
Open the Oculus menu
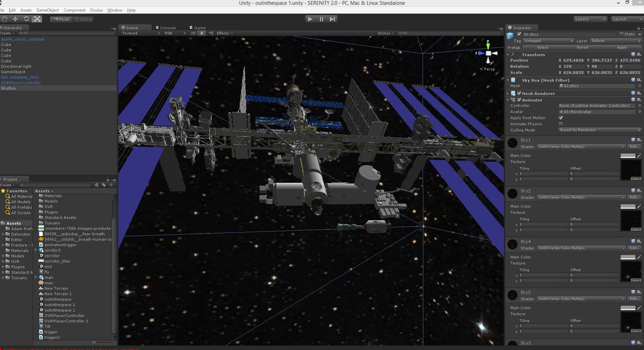96,10
